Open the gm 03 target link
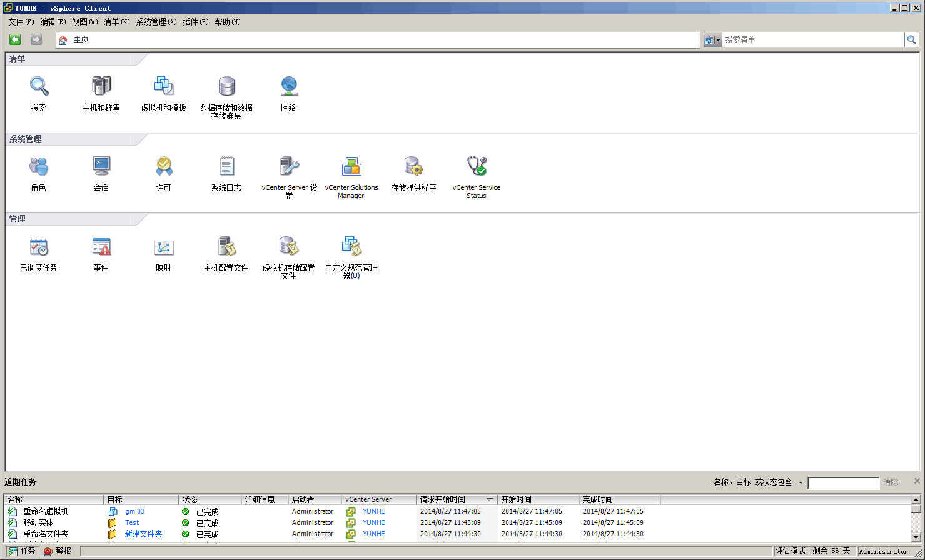The width and height of the screenshot is (925, 560). [x=134, y=511]
